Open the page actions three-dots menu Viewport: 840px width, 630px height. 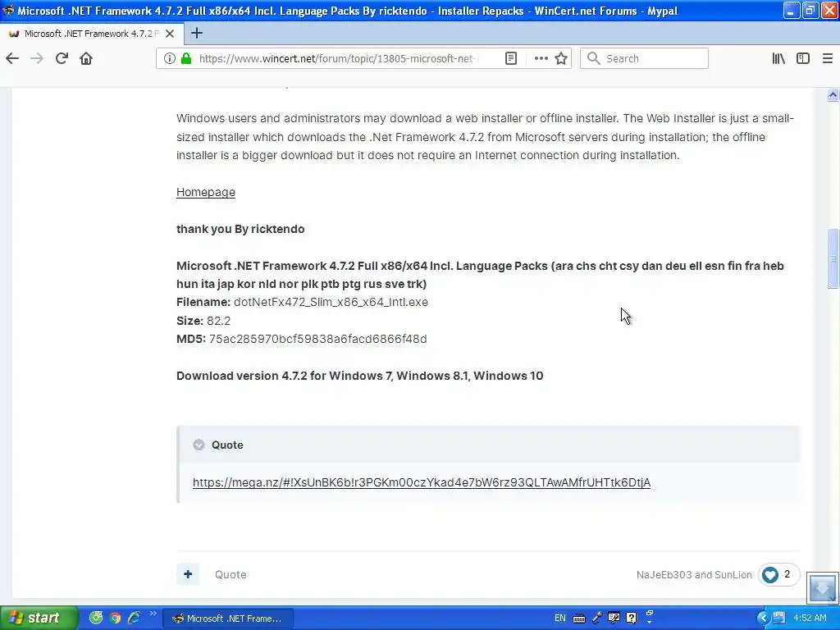(x=541, y=58)
